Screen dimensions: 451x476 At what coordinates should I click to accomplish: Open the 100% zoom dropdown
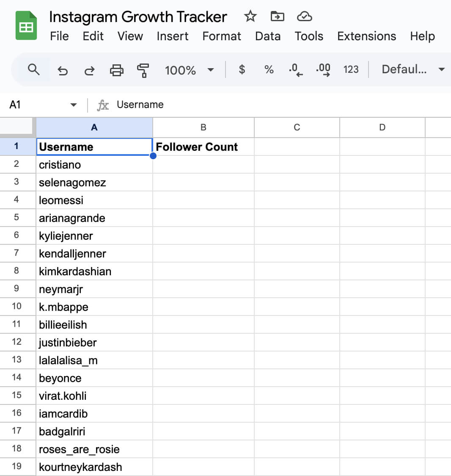[189, 70]
